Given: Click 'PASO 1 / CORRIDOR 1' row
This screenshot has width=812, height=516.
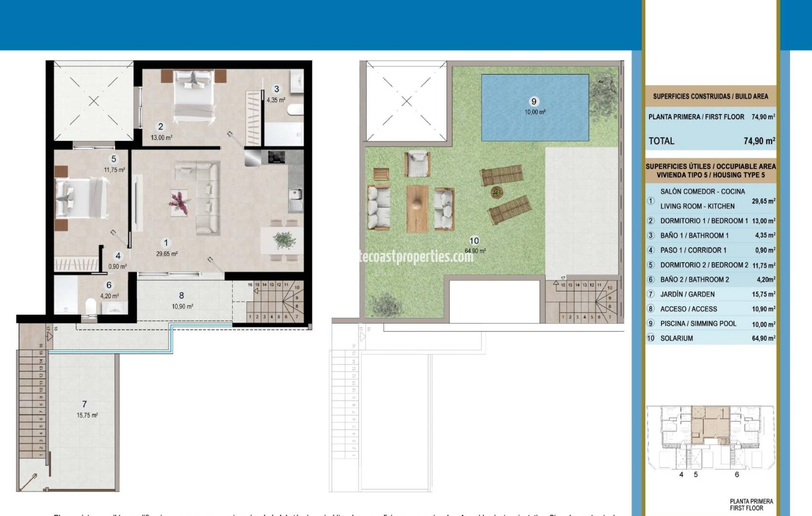Looking at the screenshot, I should (711, 250).
